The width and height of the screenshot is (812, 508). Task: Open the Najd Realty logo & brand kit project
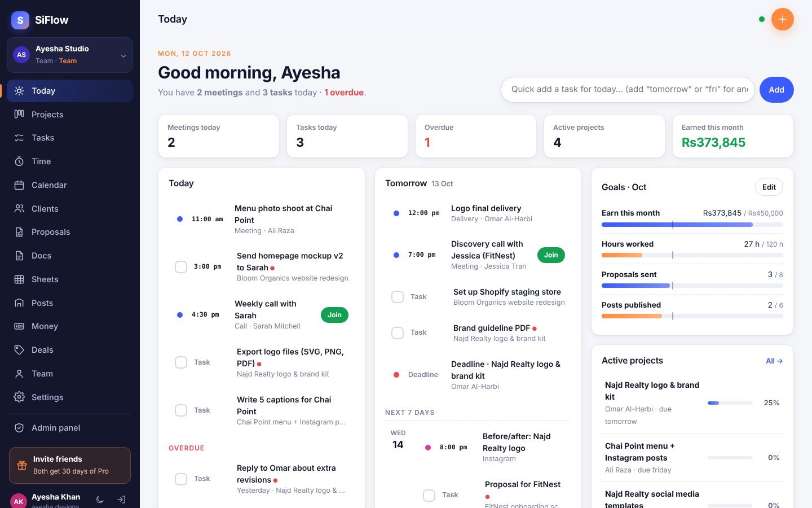(x=692, y=403)
